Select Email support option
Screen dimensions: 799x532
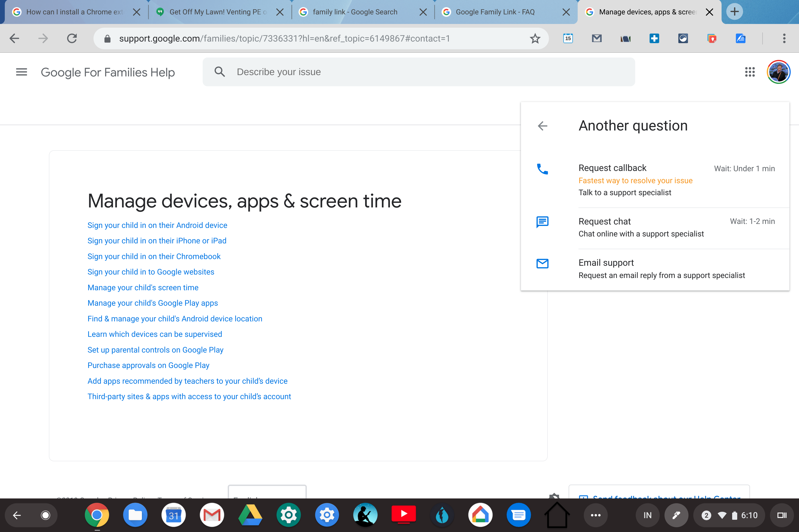click(x=655, y=269)
